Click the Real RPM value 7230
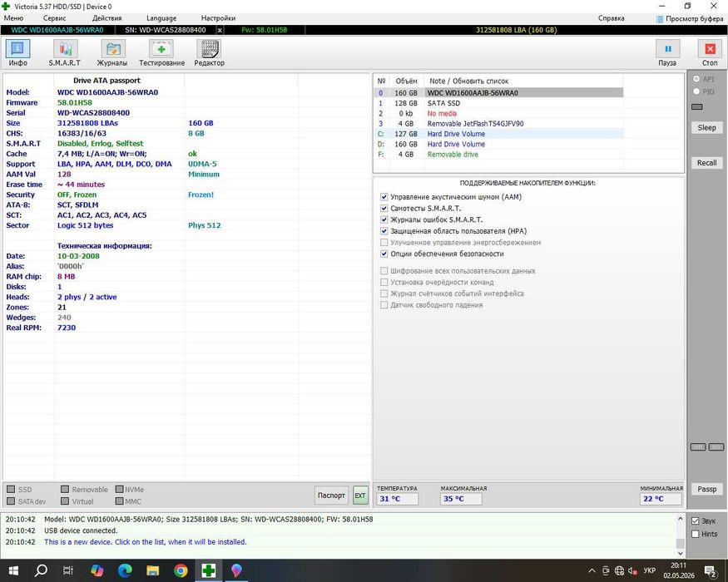728x582 pixels. (67, 328)
